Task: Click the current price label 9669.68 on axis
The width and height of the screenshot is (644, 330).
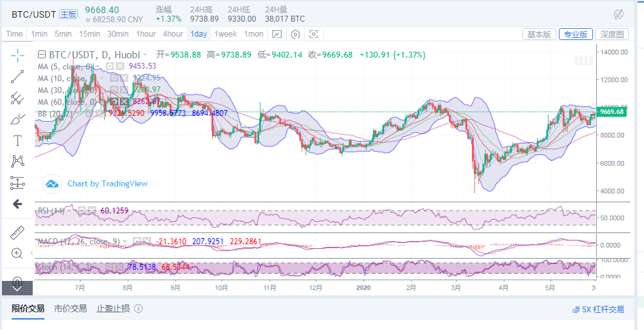Action: [x=611, y=112]
